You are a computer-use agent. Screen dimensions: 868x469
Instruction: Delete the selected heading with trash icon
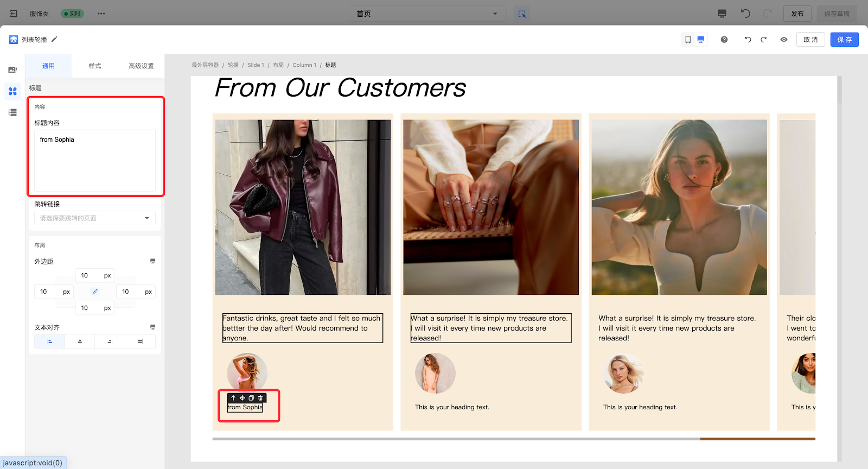pos(260,398)
